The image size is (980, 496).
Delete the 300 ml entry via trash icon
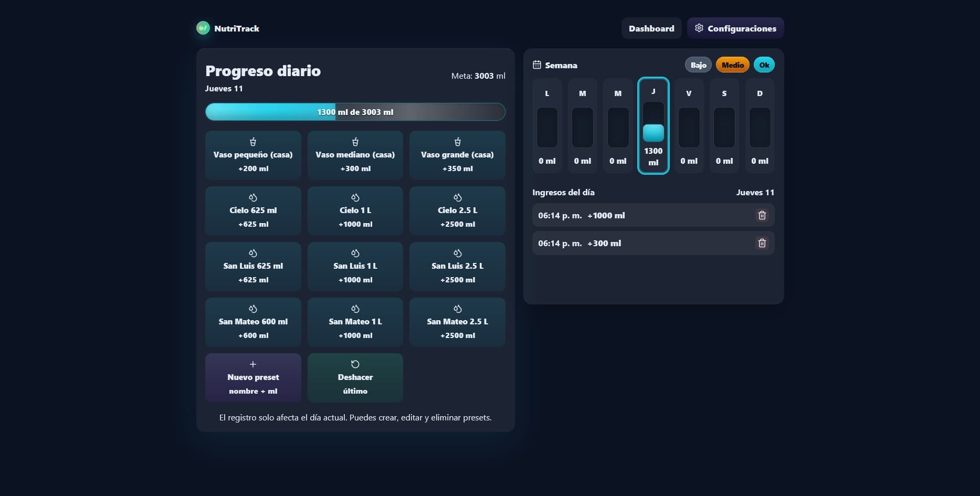tap(762, 243)
